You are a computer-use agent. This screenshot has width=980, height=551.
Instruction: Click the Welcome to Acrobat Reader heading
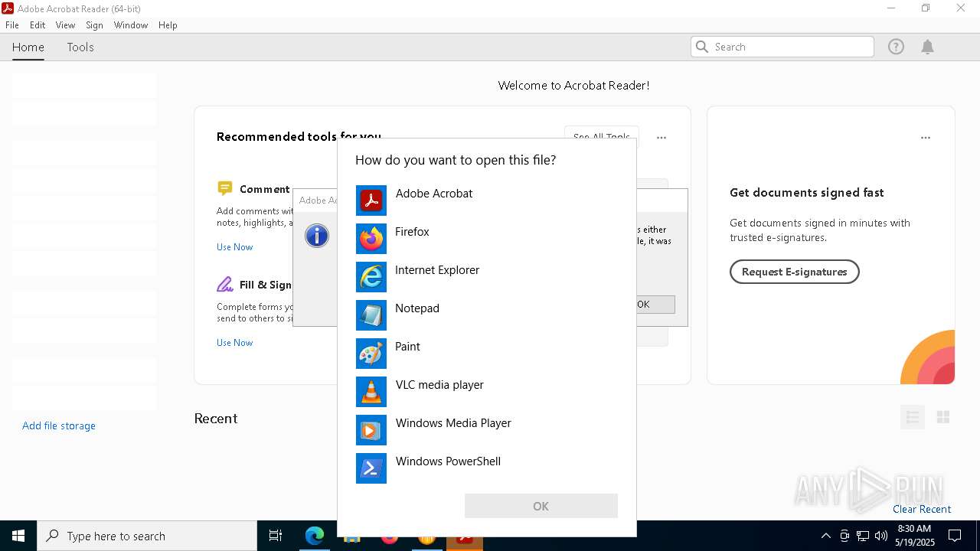573,86
